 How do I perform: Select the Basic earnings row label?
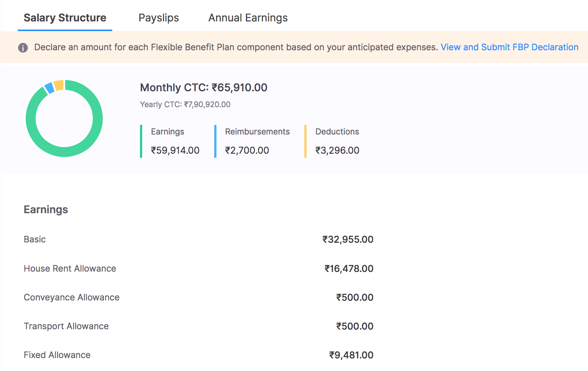click(x=35, y=239)
